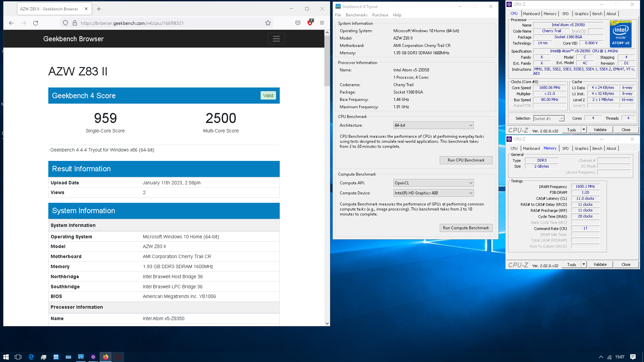
Task: Open Task View on the taskbar
Action: pyautogui.click(x=18, y=357)
